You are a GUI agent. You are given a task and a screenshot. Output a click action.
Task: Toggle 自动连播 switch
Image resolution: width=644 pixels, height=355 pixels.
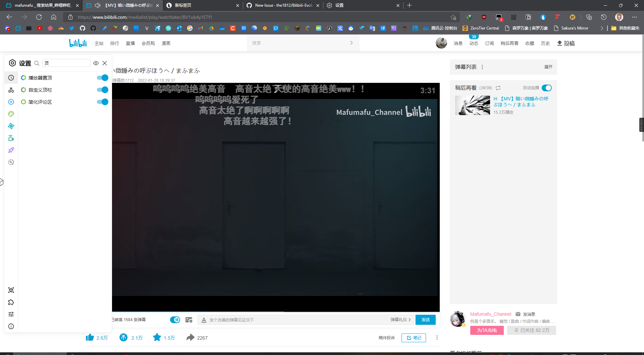pos(547,88)
